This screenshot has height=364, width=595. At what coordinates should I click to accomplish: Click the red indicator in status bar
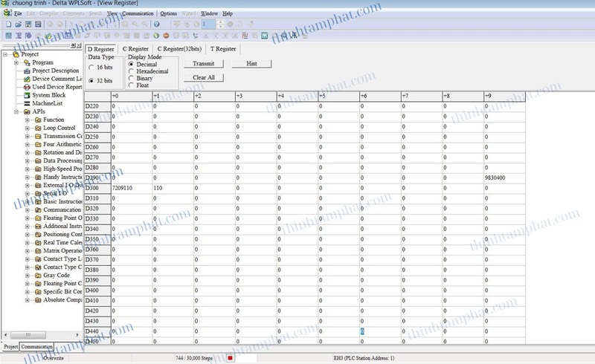[x=231, y=358]
